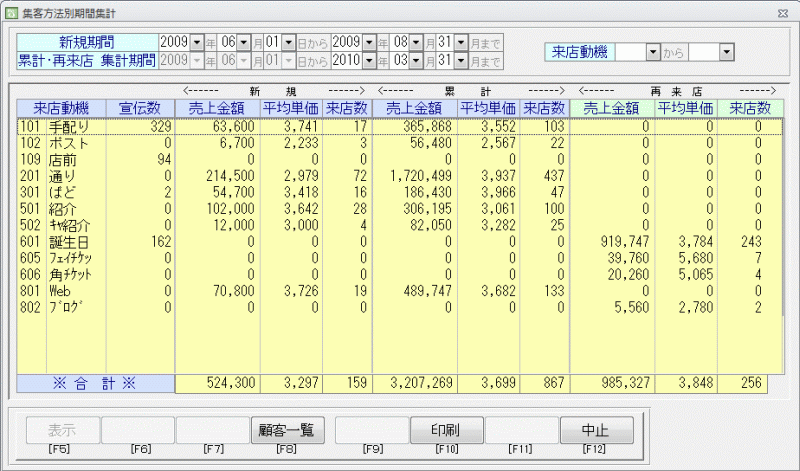Click the disabled 表示 button
The height and width of the screenshot is (471, 800).
click(63, 430)
